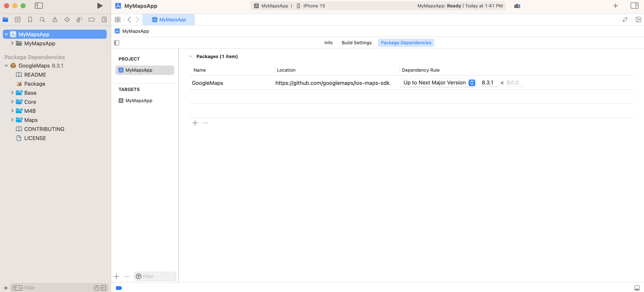Add a package dependency with plus button

click(x=195, y=123)
